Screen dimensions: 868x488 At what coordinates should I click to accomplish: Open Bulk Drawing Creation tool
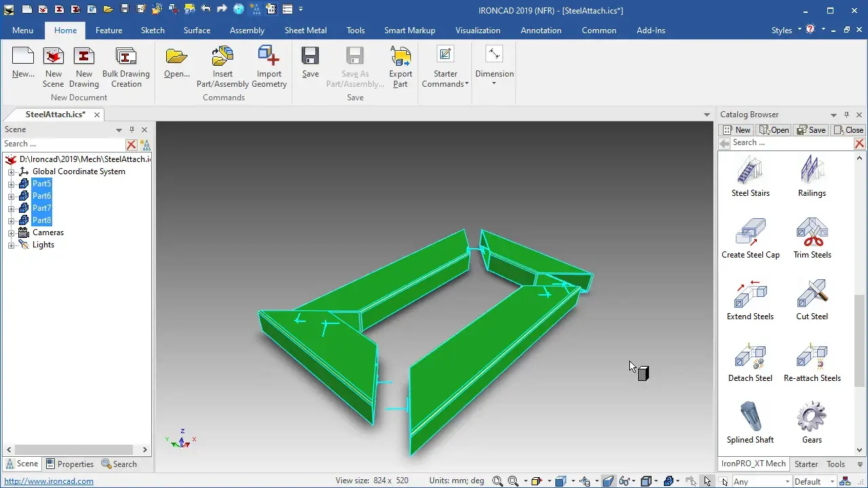click(x=126, y=66)
